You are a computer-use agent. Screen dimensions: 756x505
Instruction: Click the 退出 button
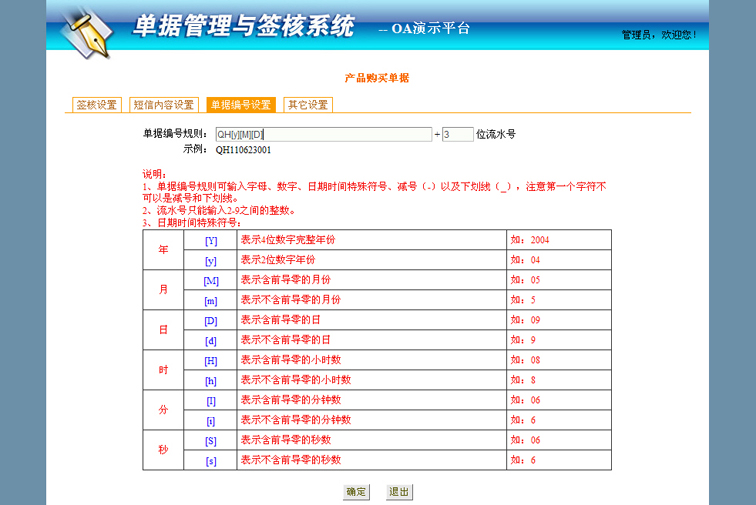click(399, 492)
